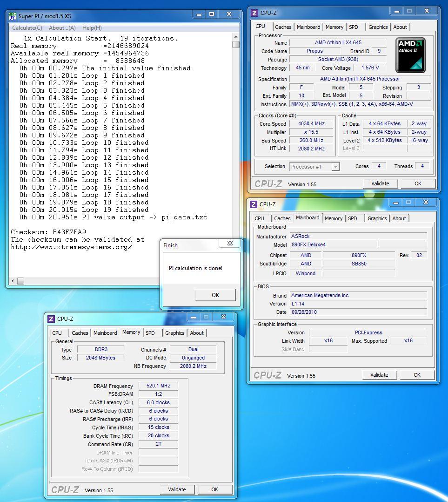Select About tab in the Mainboard CPU-Z window
This screenshot has width=448, height=502.
click(x=399, y=218)
